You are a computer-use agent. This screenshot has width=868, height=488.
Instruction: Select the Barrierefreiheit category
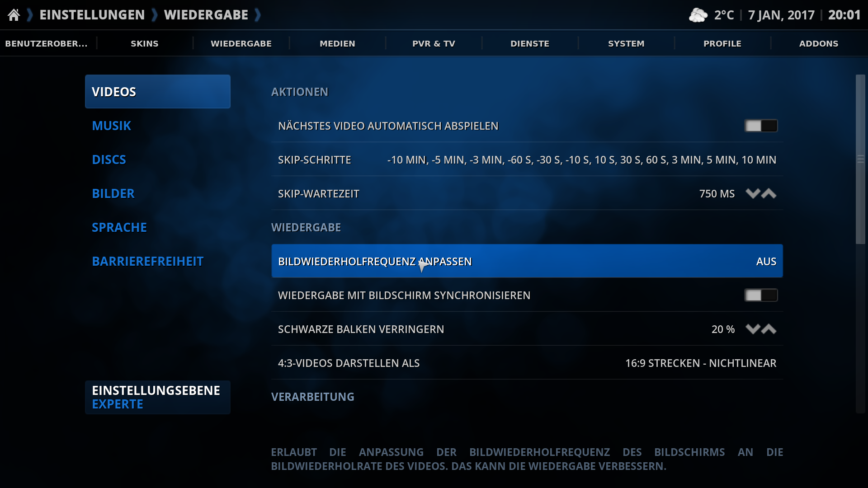(158, 261)
